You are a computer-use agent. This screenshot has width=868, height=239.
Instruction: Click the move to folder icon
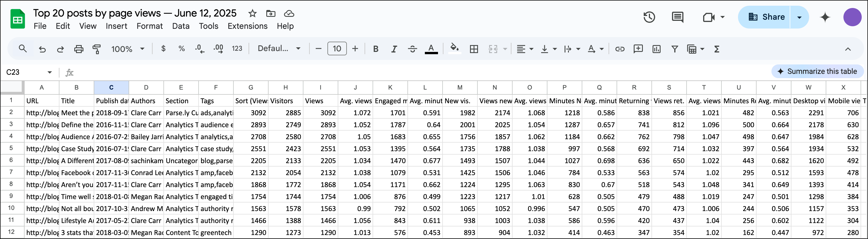click(x=271, y=13)
